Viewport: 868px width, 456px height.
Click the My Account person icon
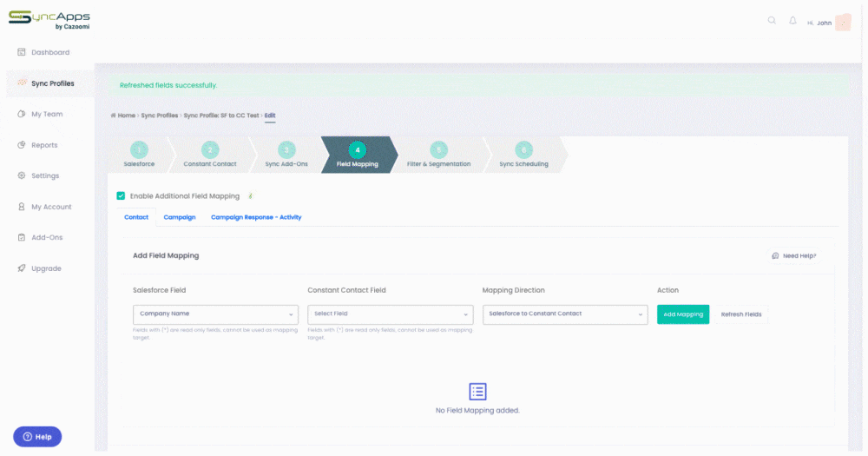point(22,207)
